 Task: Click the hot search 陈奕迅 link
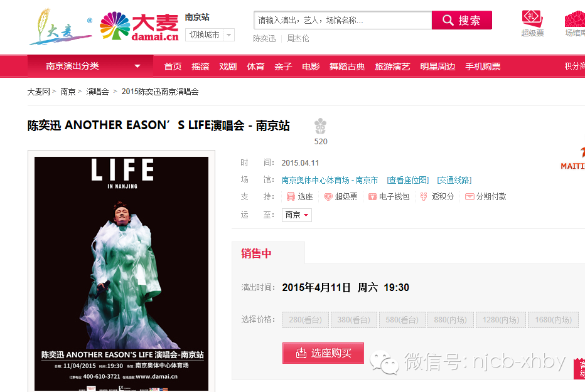[264, 38]
